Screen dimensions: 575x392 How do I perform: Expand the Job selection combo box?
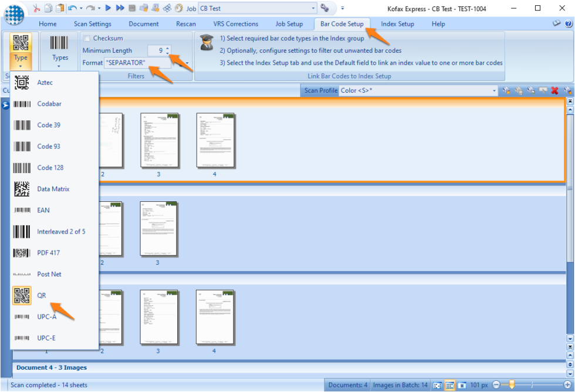point(312,8)
